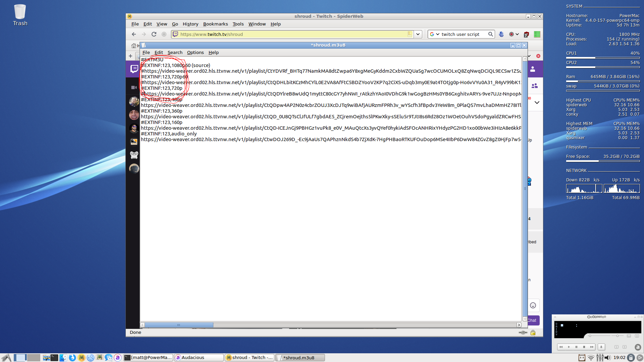
Task: Expand the chevron below friends icon
Action: point(537,103)
